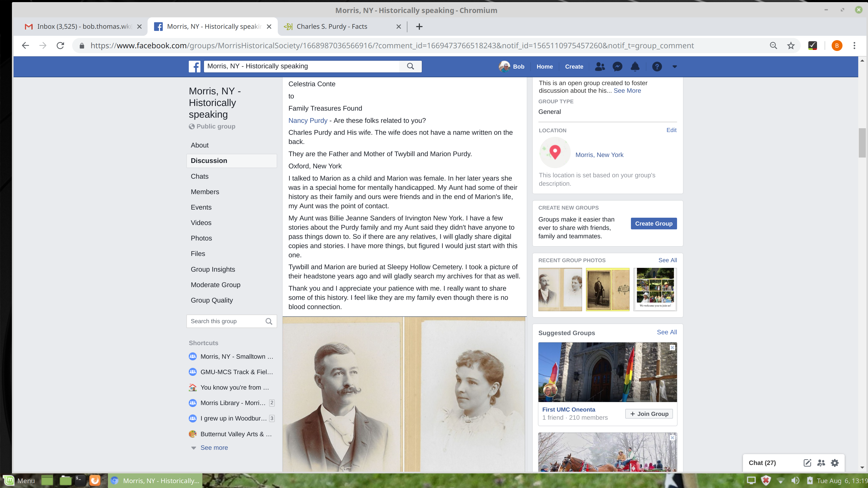Screen dimensions: 868x488
Task: Open Butternut Valley Arts shortcut
Action: (235, 434)
